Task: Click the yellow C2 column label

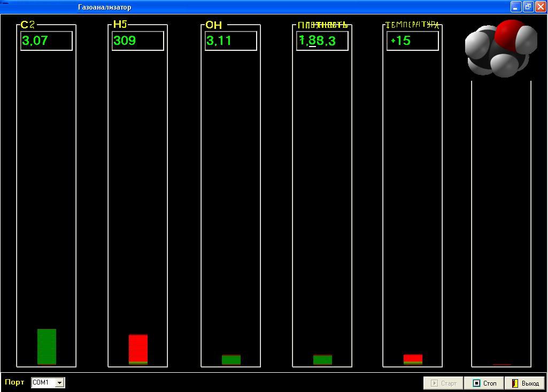Action: coord(28,25)
